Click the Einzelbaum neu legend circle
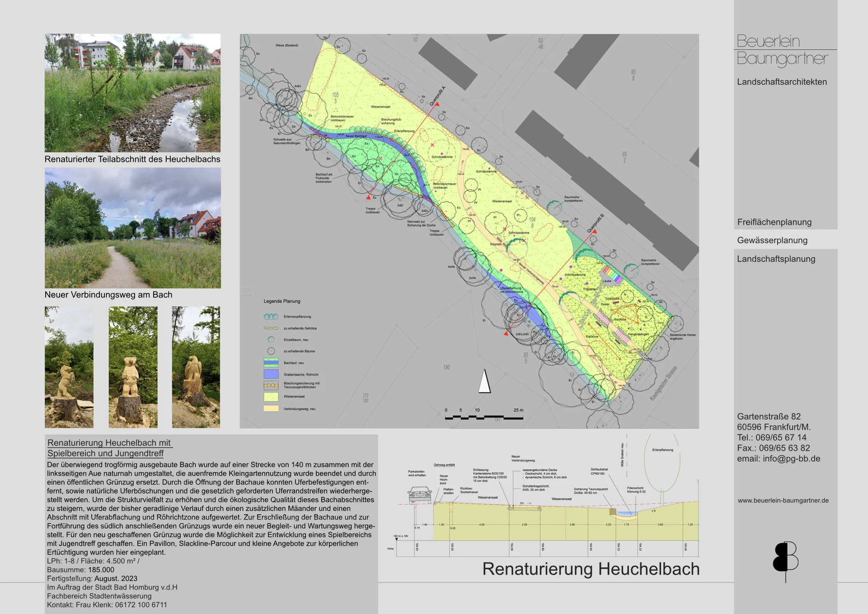 [x=271, y=340]
